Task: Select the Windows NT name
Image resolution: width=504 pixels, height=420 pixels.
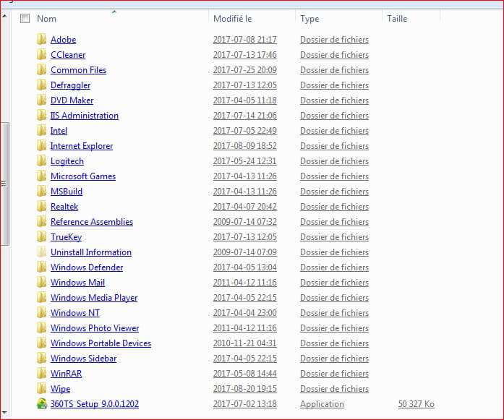Action: (x=75, y=313)
